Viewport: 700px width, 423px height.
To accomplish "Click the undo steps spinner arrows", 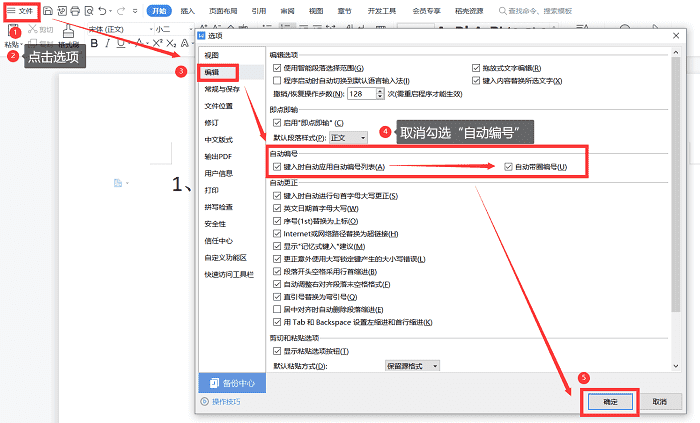I will click(x=380, y=94).
